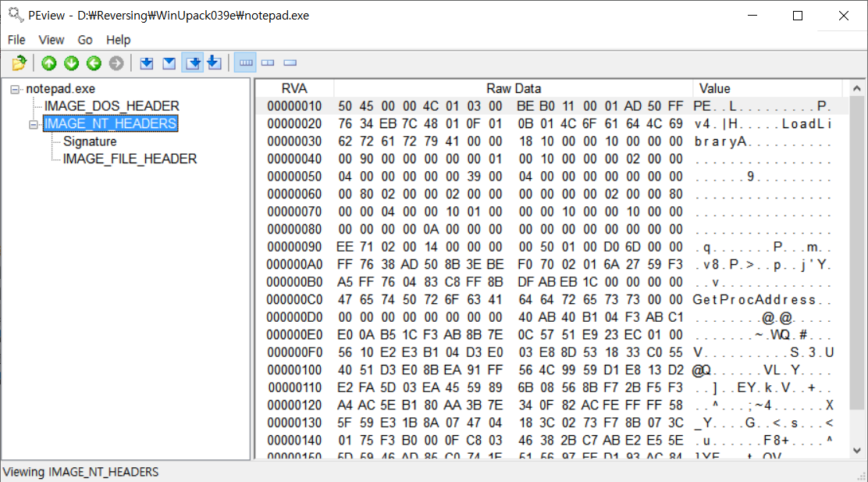This screenshot has height=482, width=868.
Task: Click the first blue download-arrow toolbar icon
Action: point(146,63)
